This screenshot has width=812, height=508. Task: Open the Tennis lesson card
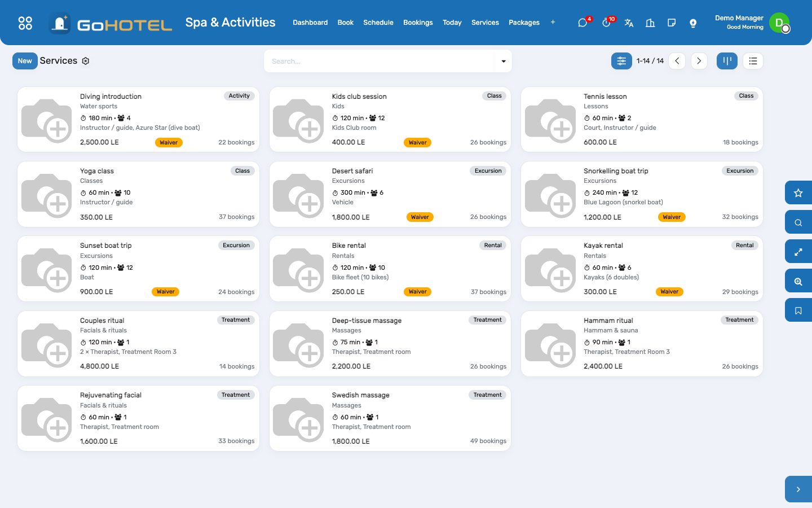coord(642,119)
